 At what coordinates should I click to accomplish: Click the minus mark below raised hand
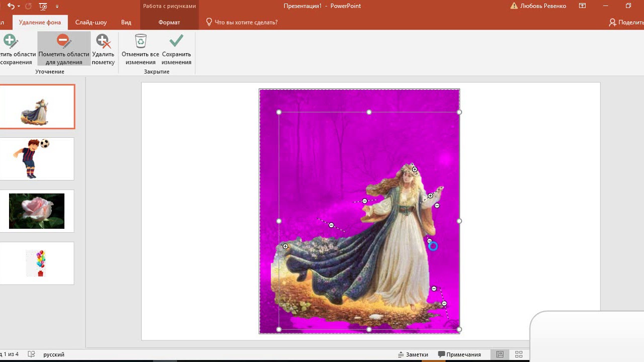click(437, 206)
